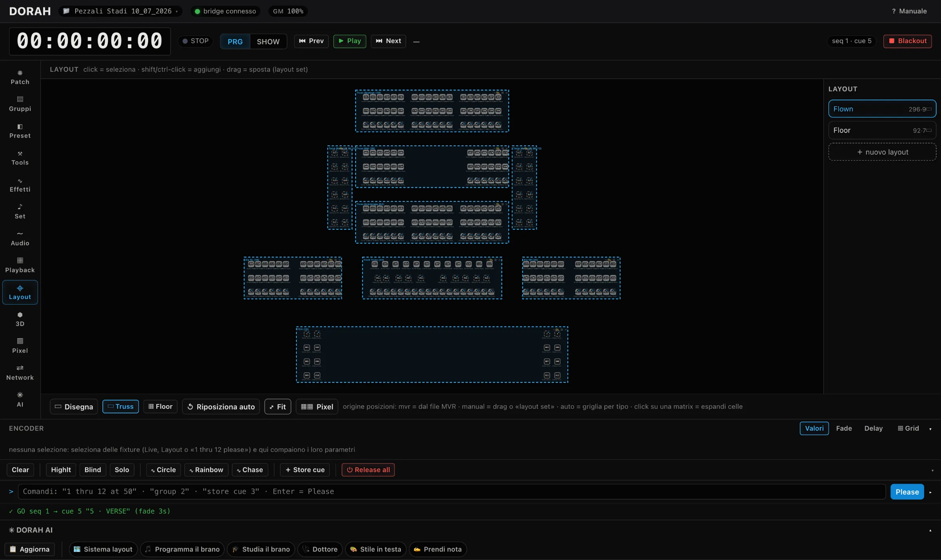Click the GM 100% grand master

point(288,11)
